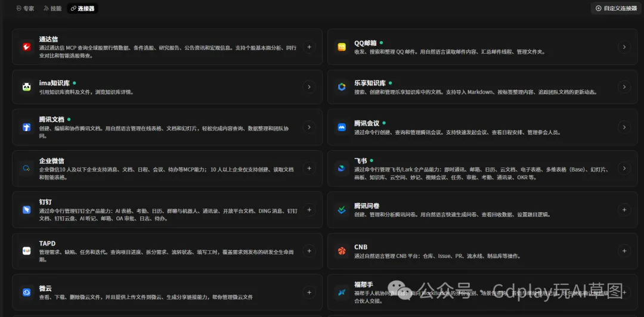Click the ima知识库 description text
644x317 pixels.
86,92
